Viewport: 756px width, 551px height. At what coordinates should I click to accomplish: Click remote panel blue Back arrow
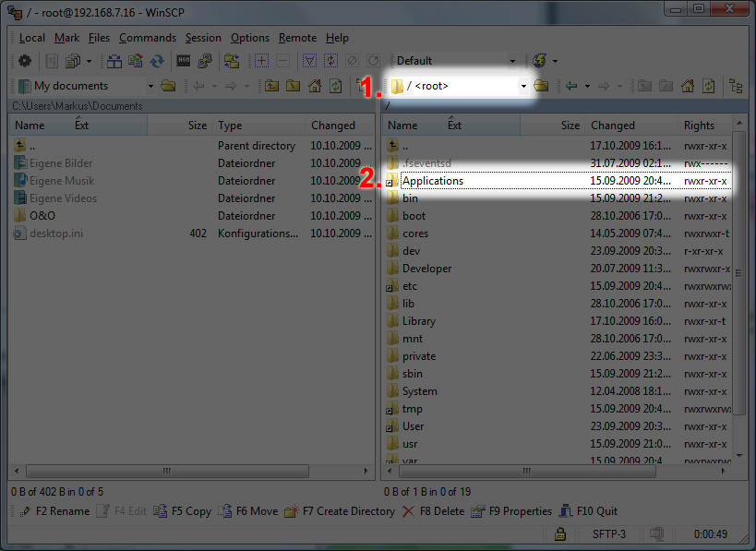[571, 86]
